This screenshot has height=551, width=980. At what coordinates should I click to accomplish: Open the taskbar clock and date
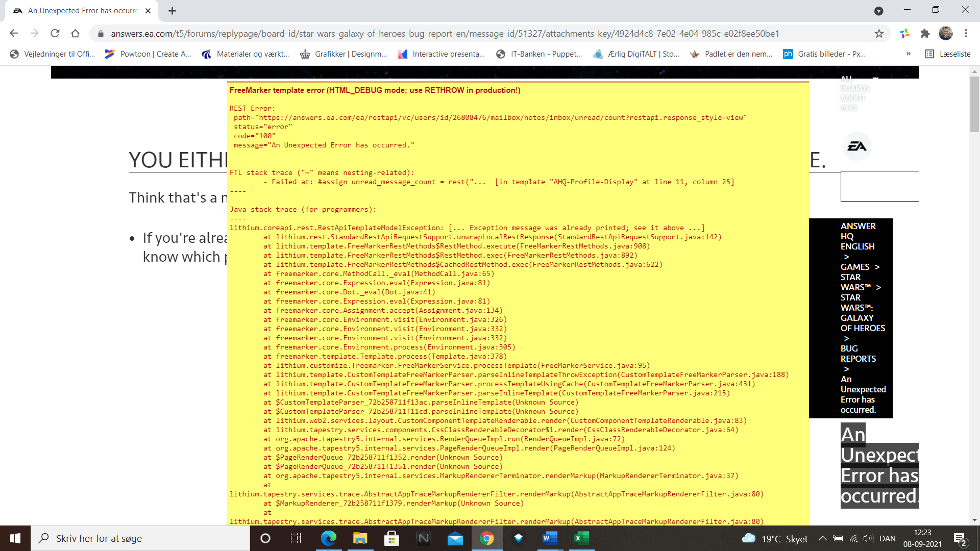[922, 538]
